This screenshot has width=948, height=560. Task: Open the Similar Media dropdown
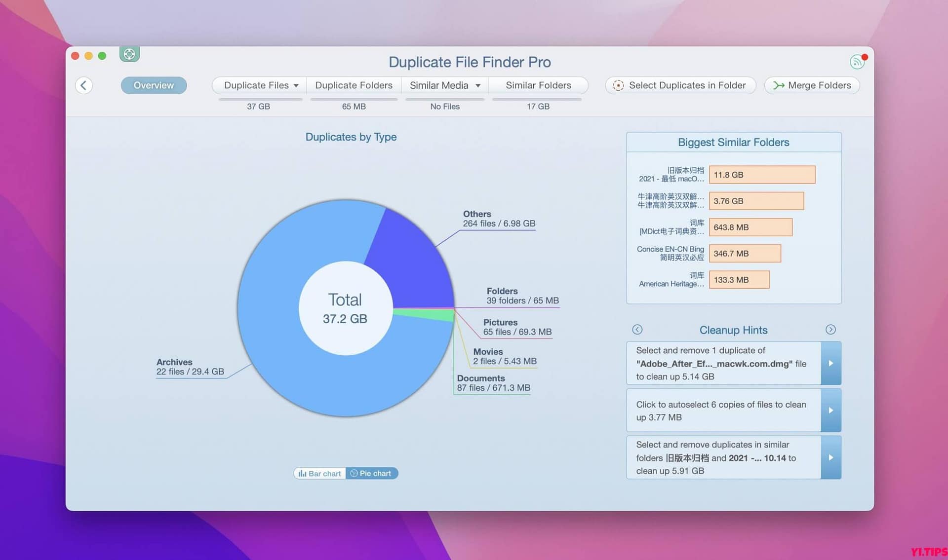(477, 85)
